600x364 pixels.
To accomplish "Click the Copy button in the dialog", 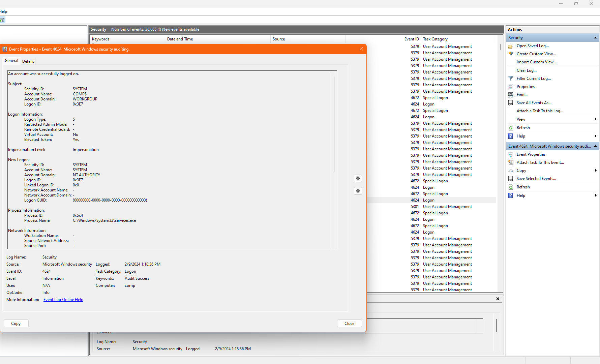I will tap(16, 324).
